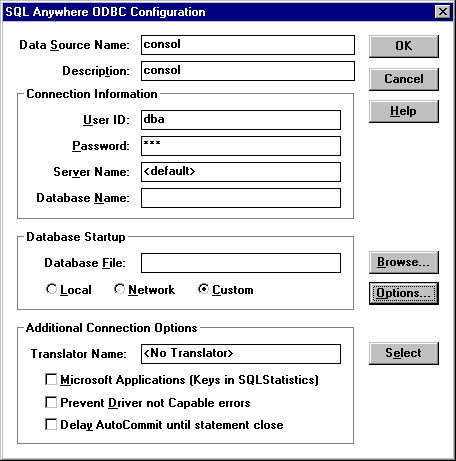Open Help for this dialog
This screenshot has height=461, width=456.
[x=404, y=111]
